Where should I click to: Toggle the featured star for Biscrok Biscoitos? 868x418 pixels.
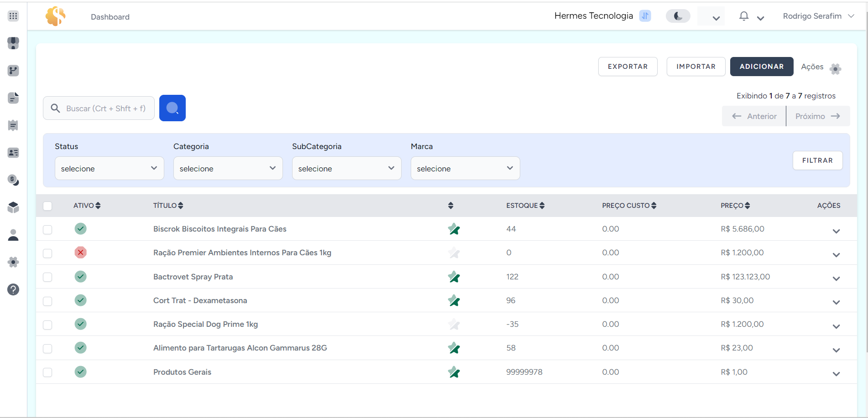pyautogui.click(x=454, y=229)
